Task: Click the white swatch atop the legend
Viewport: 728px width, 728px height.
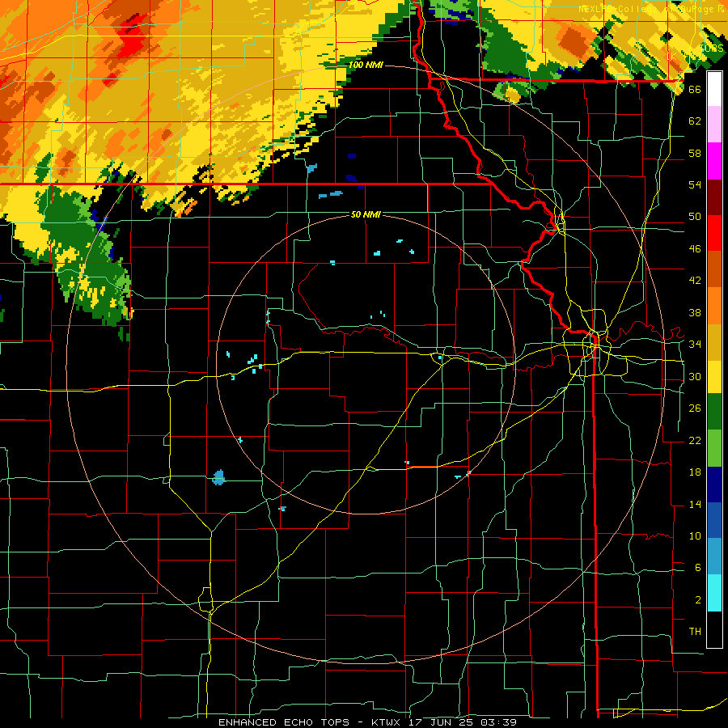Action: click(x=714, y=89)
